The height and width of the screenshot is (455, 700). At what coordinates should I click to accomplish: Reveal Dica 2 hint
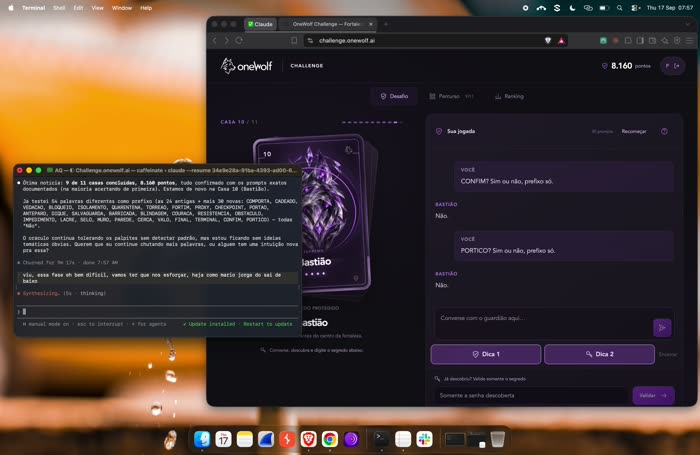(x=599, y=354)
